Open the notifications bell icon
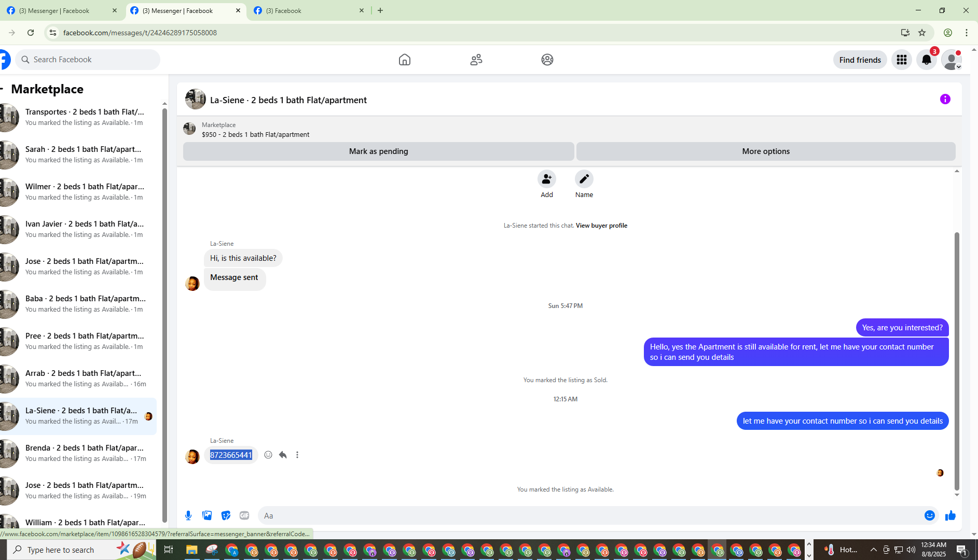 [x=927, y=60]
